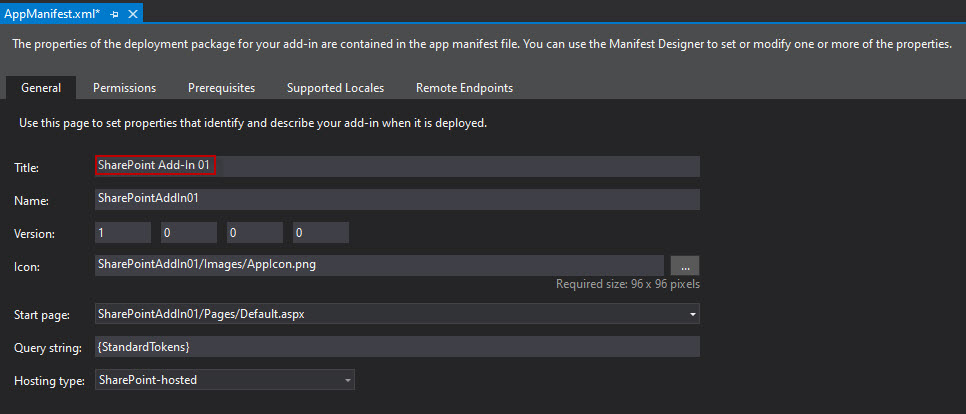Click into the Name text field

pos(397,200)
